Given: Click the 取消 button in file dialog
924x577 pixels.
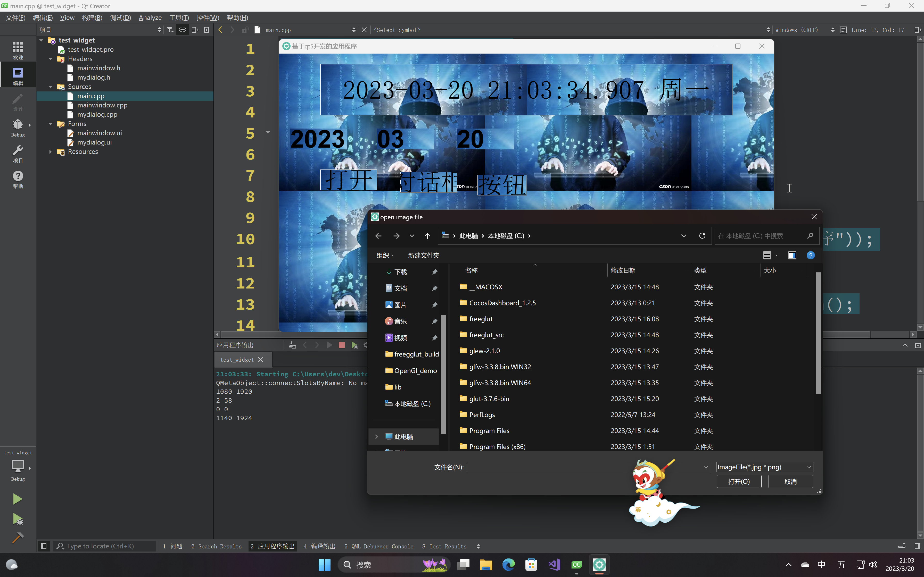Looking at the screenshot, I should tap(790, 482).
